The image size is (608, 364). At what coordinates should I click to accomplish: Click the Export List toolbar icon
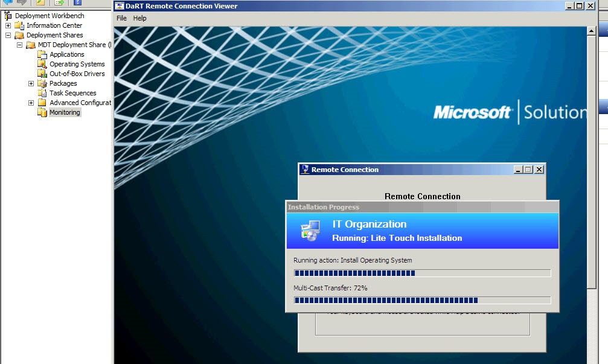pos(60,2)
